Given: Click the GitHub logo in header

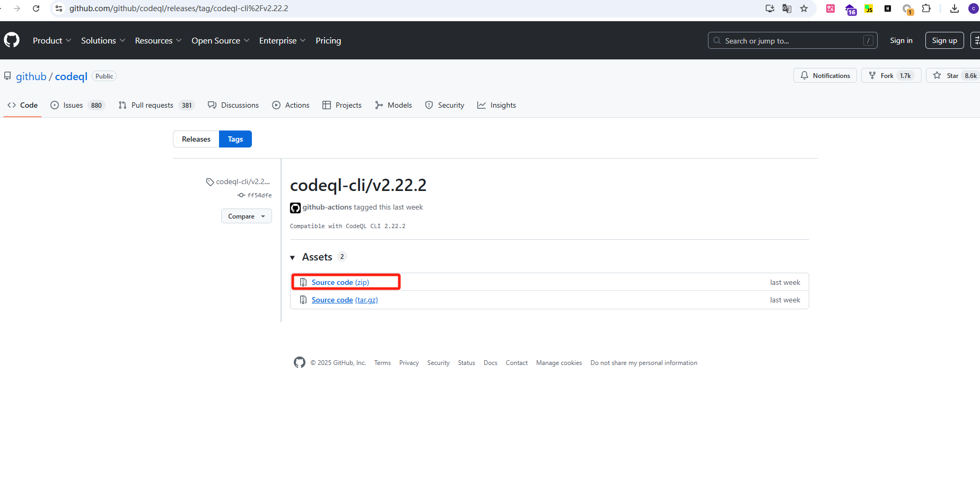Looking at the screenshot, I should tap(12, 40).
